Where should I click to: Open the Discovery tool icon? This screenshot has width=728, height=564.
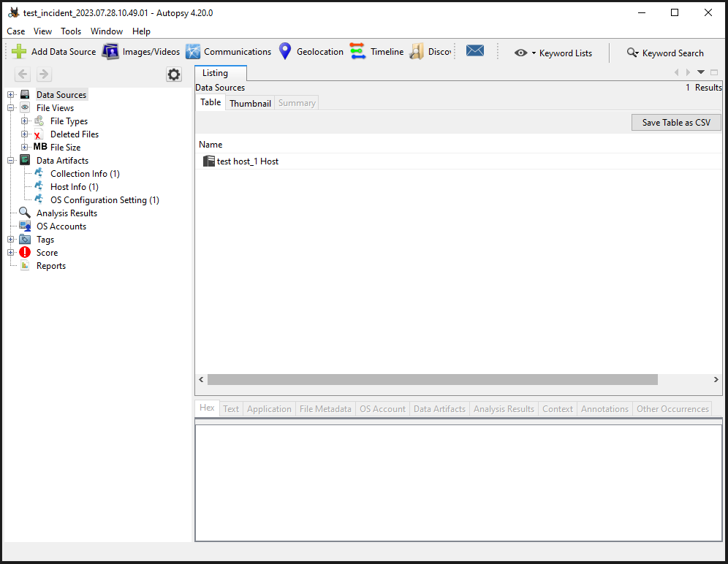tap(417, 52)
